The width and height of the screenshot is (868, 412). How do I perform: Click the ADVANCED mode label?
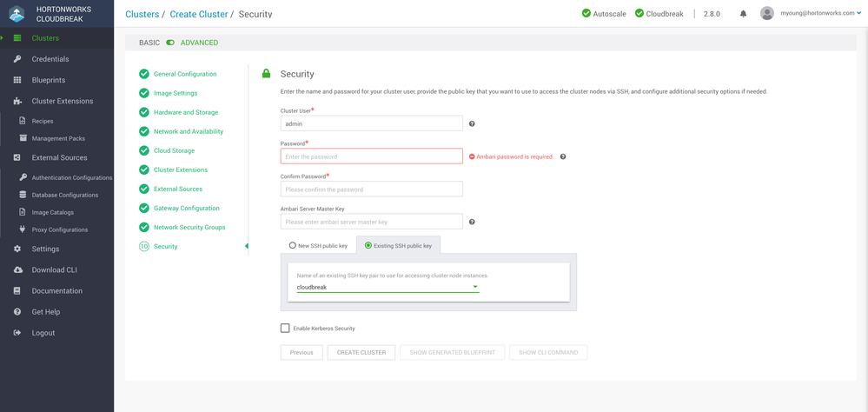[199, 43]
